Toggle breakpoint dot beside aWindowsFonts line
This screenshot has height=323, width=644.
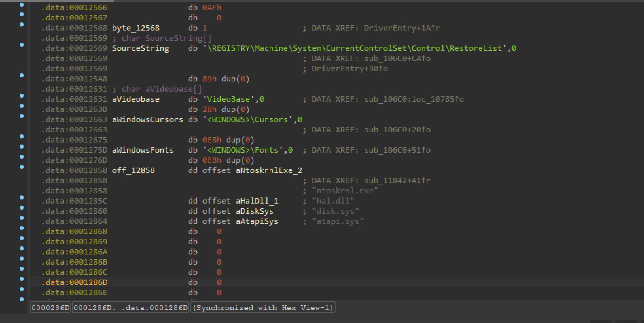click(x=22, y=147)
